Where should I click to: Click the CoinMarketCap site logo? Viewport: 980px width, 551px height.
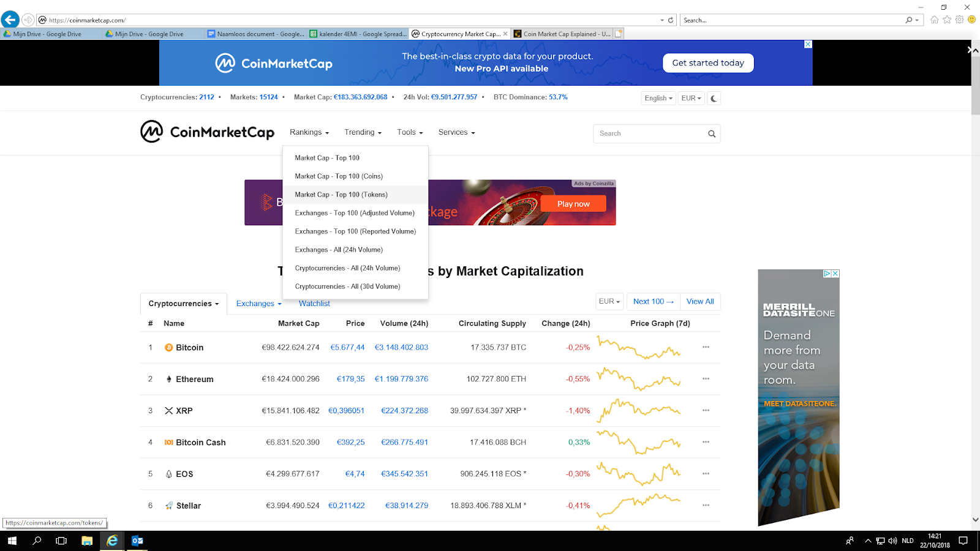coord(208,132)
